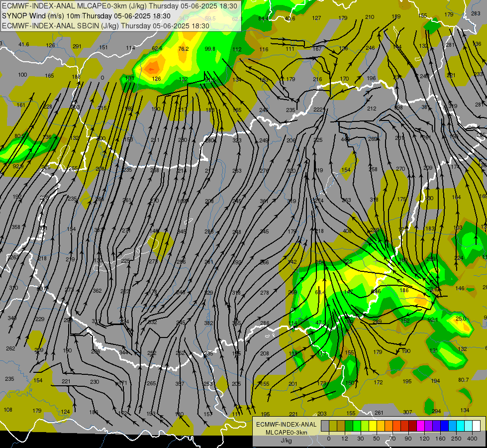Screen dimensions: 487x448
Task: Click the SBCIN title line at top
Action: pyautogui.click(x=105, y=26)
